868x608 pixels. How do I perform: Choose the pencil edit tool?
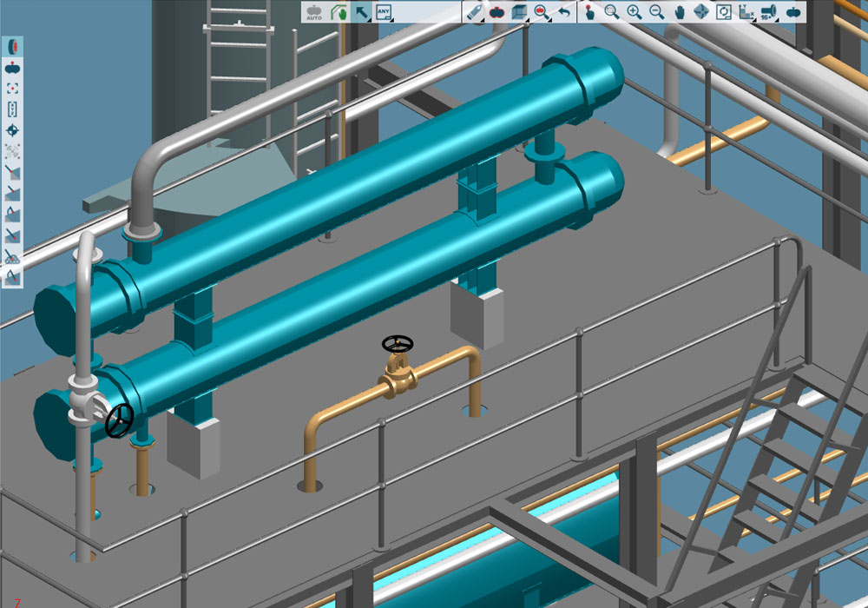click(x=475, y=12)
